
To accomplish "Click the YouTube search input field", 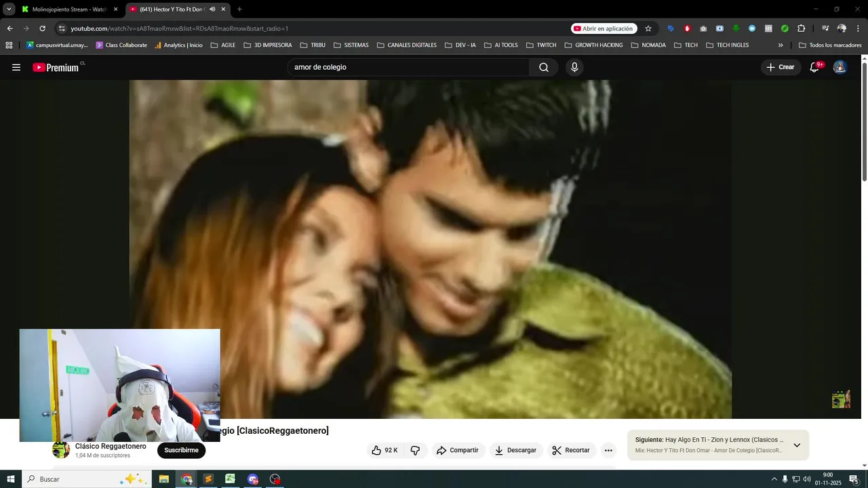I will pyautogui.click(x=408, y=67).
